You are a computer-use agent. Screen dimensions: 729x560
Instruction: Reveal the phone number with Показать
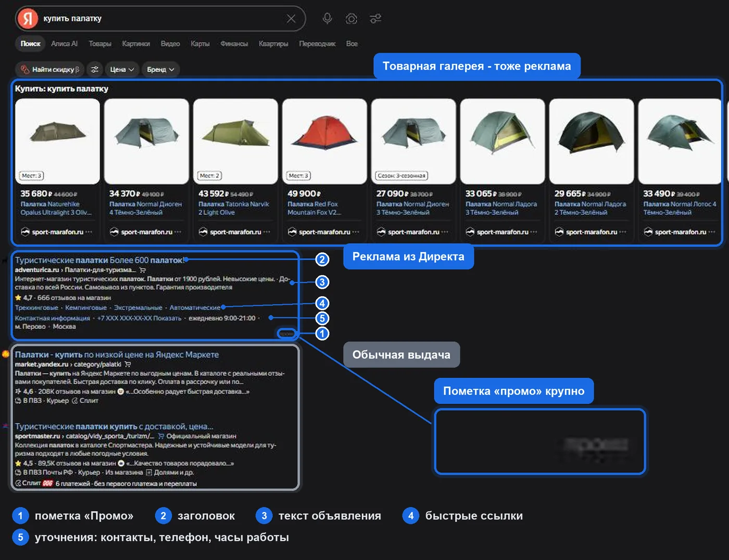(167, 318)
